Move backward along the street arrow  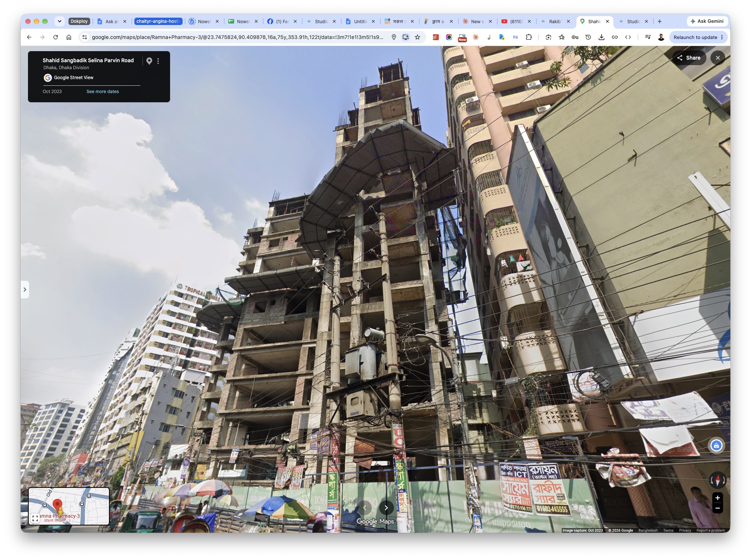364,508
